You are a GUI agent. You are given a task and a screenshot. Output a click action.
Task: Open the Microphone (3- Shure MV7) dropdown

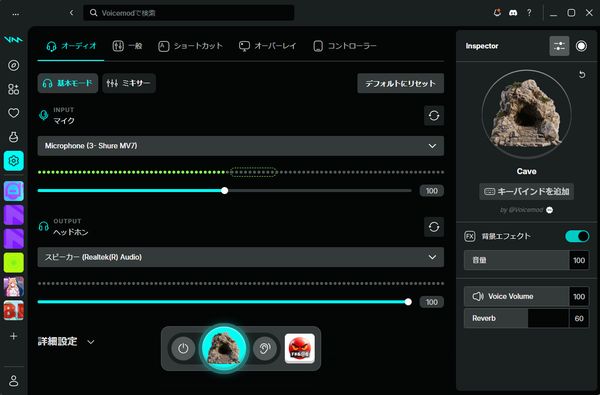coord(241,146)
